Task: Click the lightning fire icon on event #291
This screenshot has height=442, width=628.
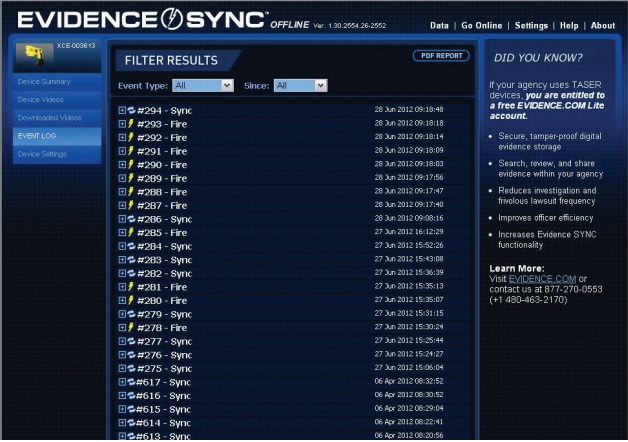Action: click(131, 151)
